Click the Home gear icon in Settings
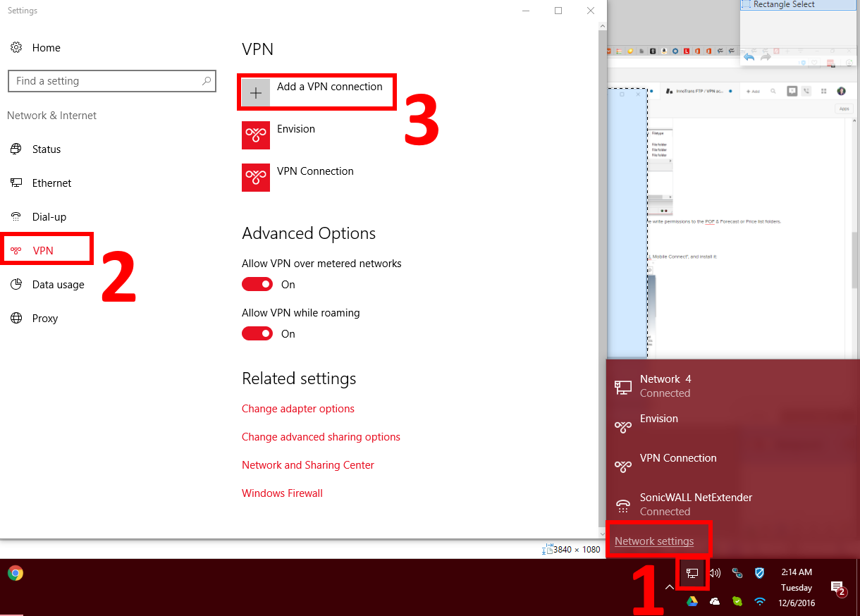Viewport: 860px width, 616px height. [x=16, y=48]
